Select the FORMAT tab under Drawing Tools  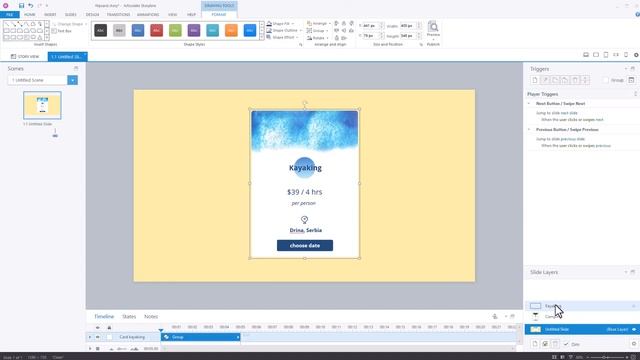(219, 14)
